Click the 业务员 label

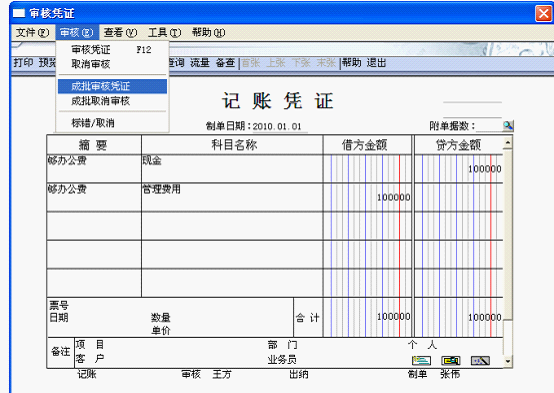click(282, 360)
